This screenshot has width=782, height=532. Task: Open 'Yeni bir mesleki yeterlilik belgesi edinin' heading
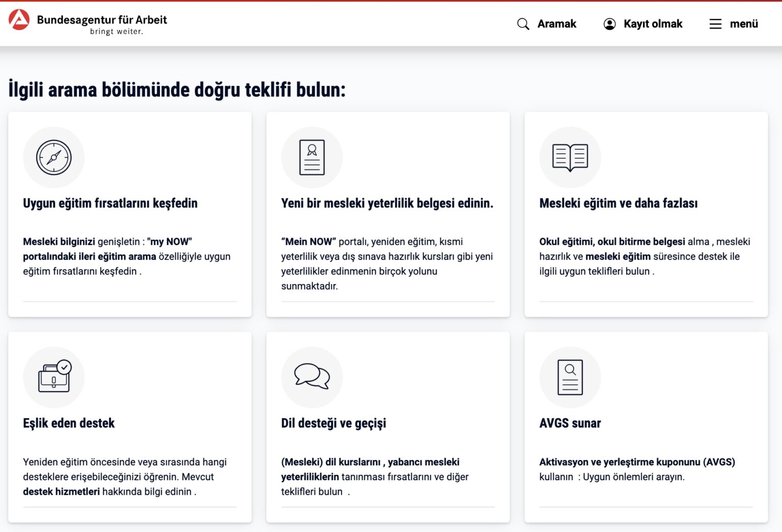point(387,203)
